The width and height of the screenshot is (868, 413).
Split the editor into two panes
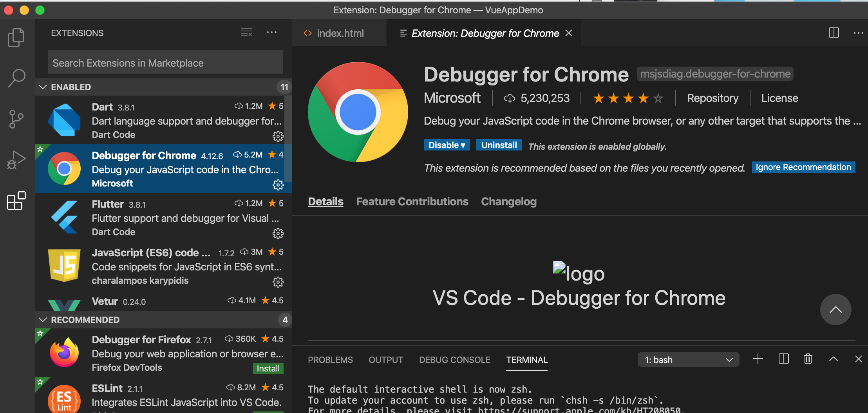(834, 33)
